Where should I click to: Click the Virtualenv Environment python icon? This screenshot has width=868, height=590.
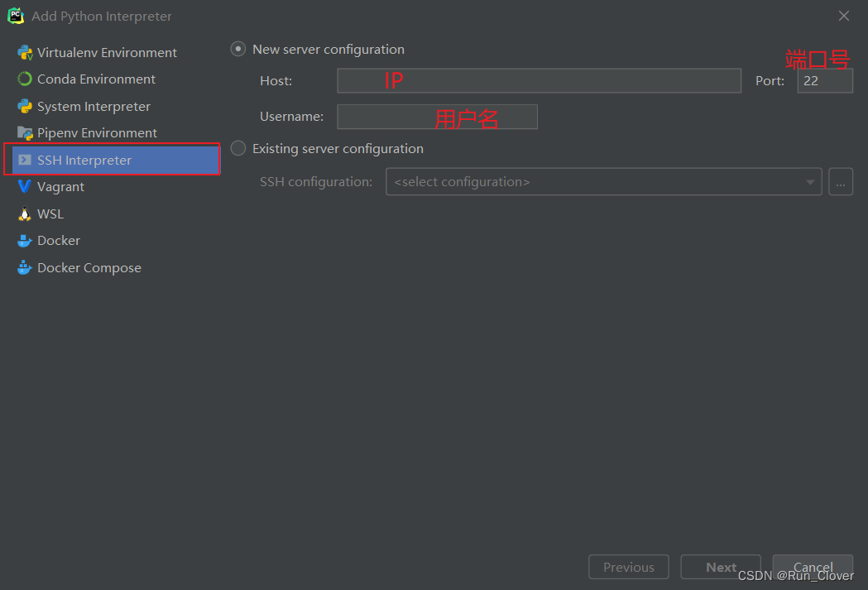click(25, 53)
